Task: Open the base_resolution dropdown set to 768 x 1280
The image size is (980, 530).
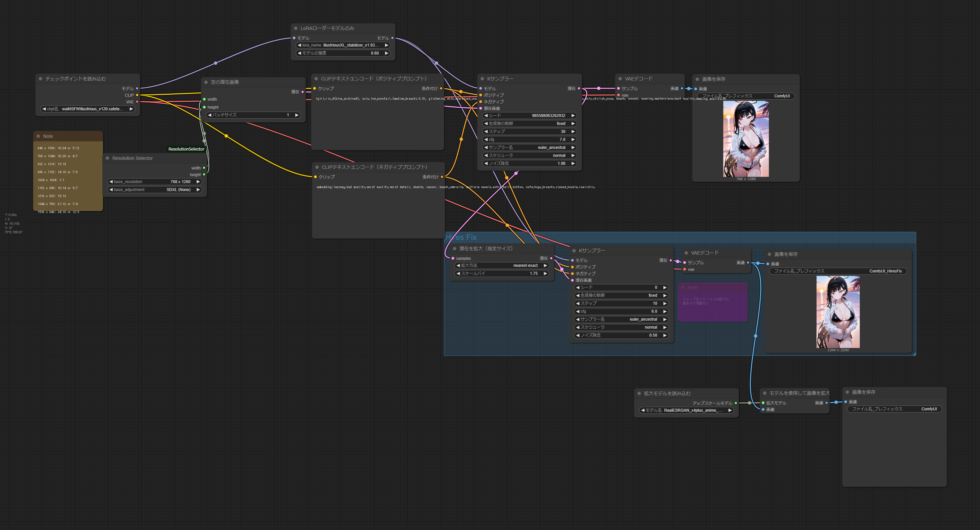Action: 154,182
